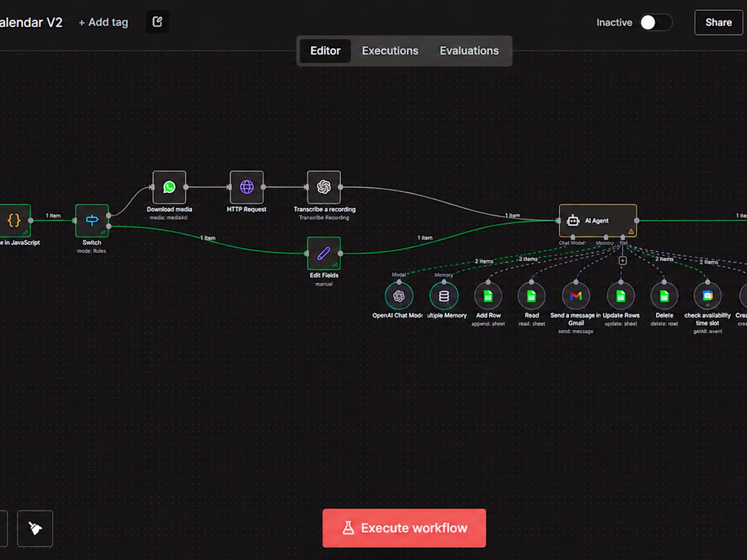Switch to the Executions tab
The height and width of the screenshot is (560, 747).
point(390,50)
